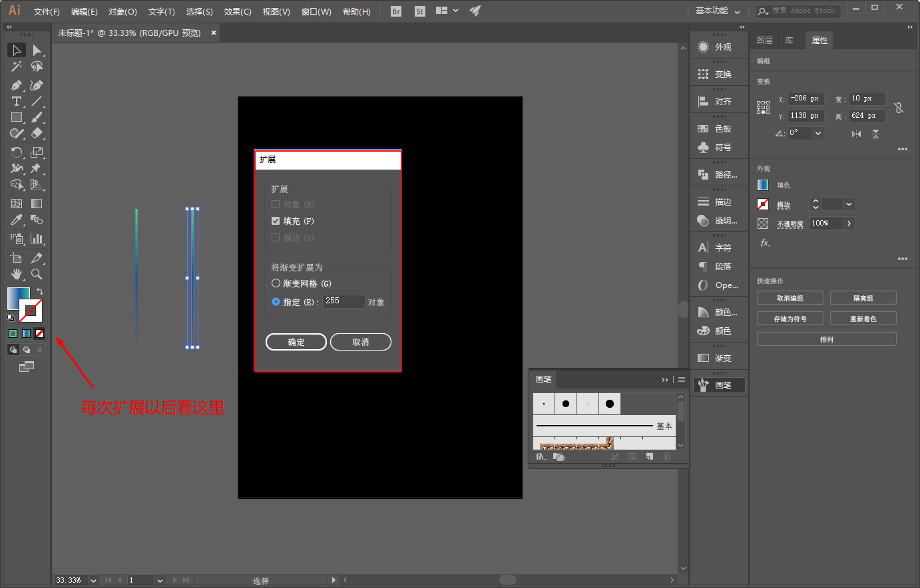The height and width of the screenshot is (588, 920).
Task: Open the 符号 (Symbols) panel icon
Action: point(703,147)
